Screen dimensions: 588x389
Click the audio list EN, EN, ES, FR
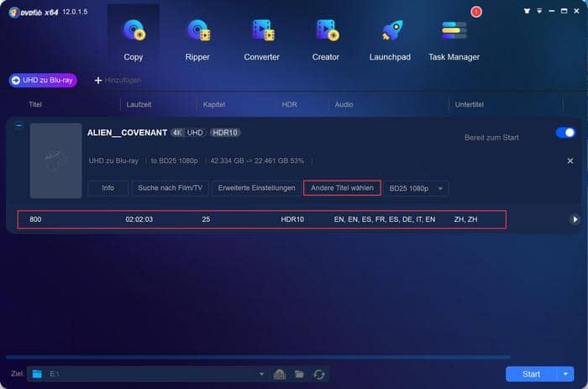tap(385, 219)
